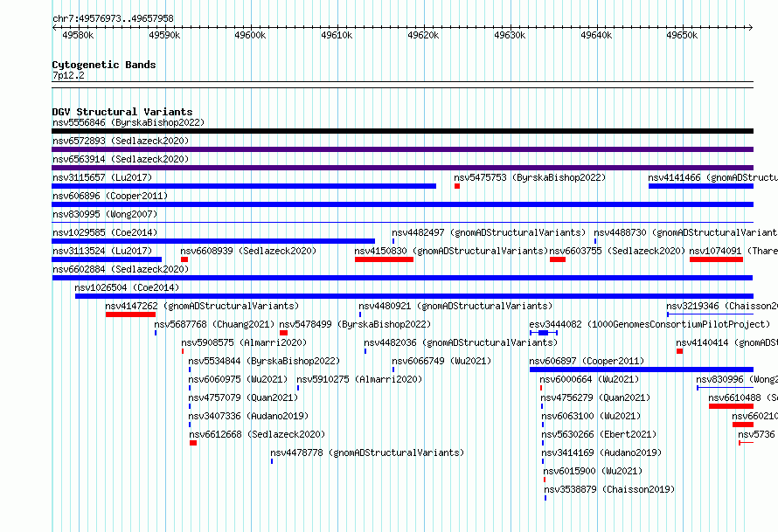Click the nsv1029585 (Coe2014) label
This screenshot has height=532, width=778.
[x=105, y=232]
